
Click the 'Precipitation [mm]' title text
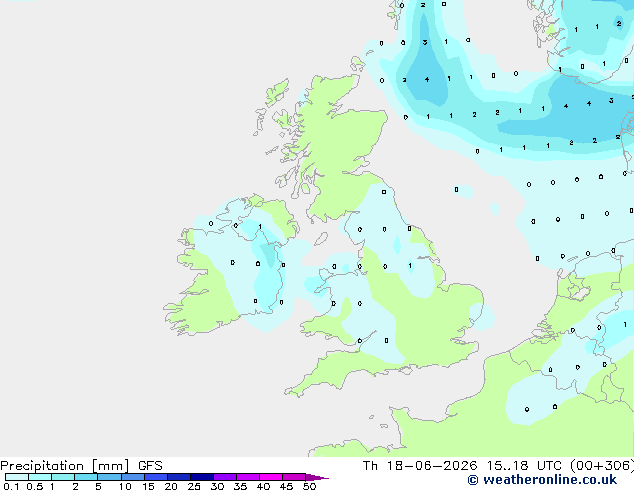[x=65, y=466]
